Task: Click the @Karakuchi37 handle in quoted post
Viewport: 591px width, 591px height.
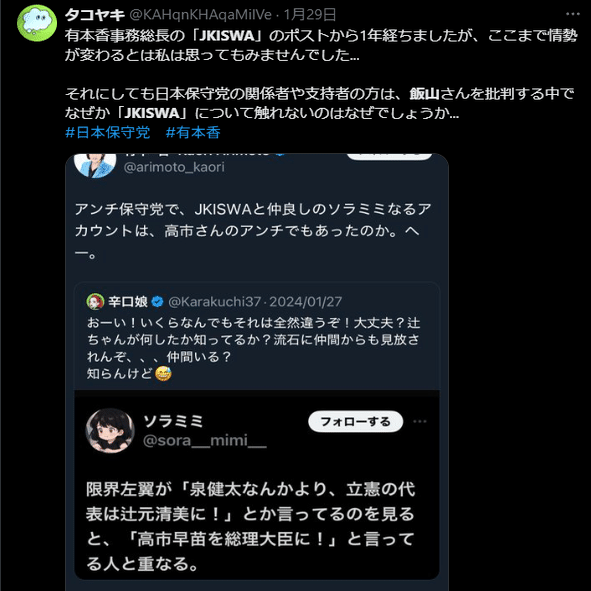Action: 214,302
